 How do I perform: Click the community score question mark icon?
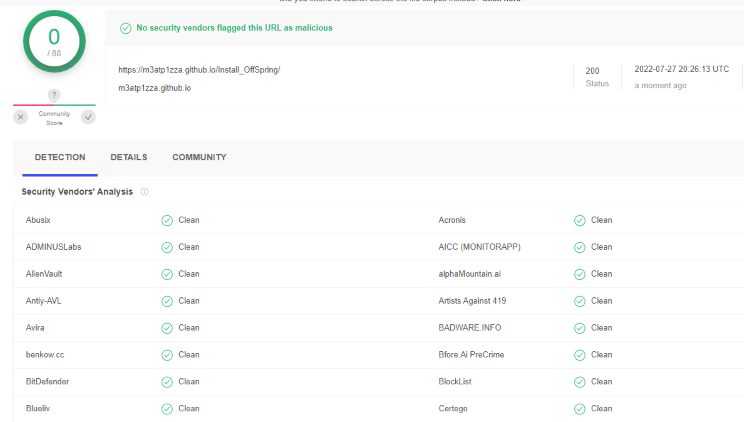pos(54,94)
